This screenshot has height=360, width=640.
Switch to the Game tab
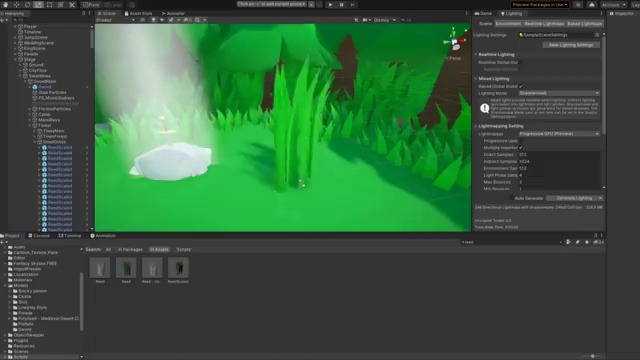pos(483,13)
